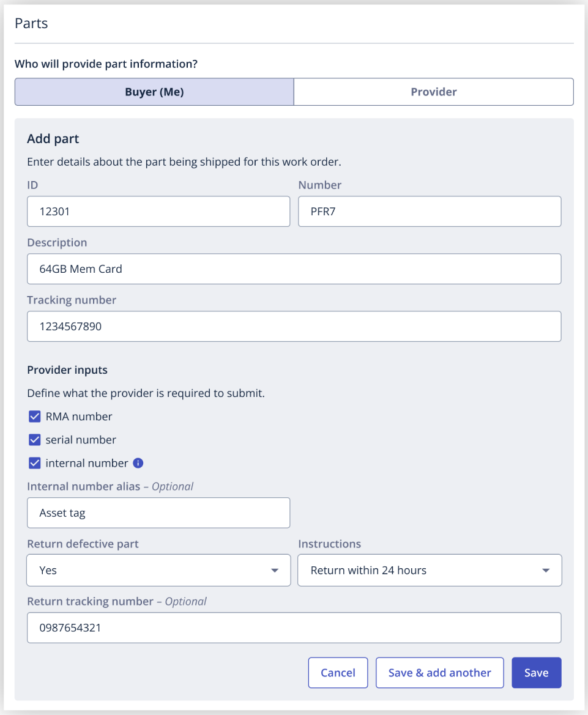Uncheck the RMA number checkbox

coord(35,417)
